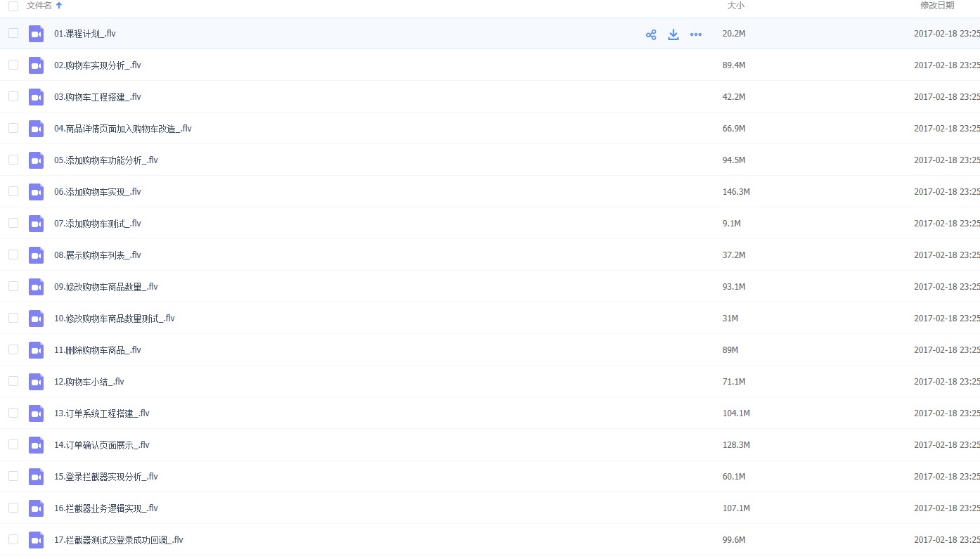Click size value 9.1M
The height and width of the screenshot is (559, 980).
732,224
